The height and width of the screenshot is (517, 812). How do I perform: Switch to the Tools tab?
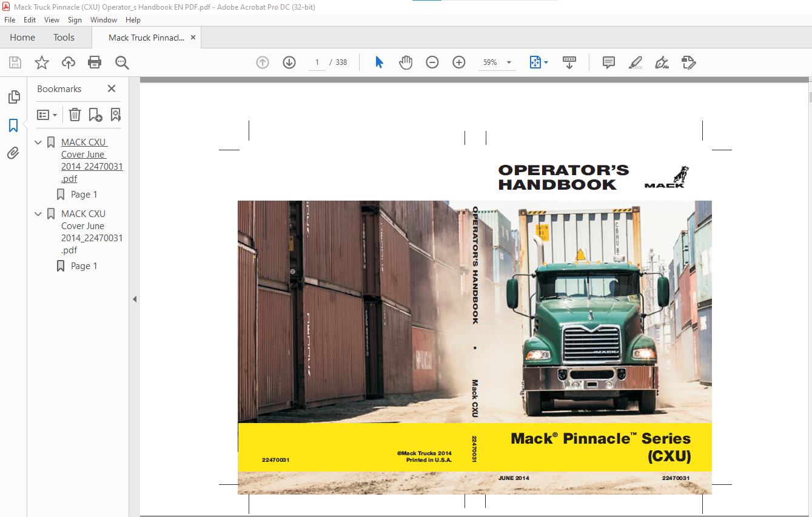(x=64, y=38)
